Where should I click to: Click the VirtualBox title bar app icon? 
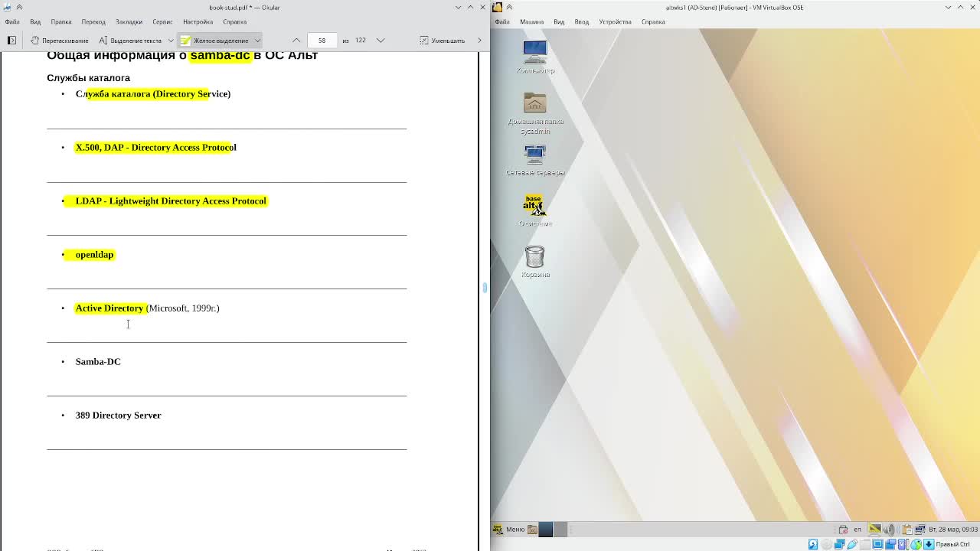[497, 7]
